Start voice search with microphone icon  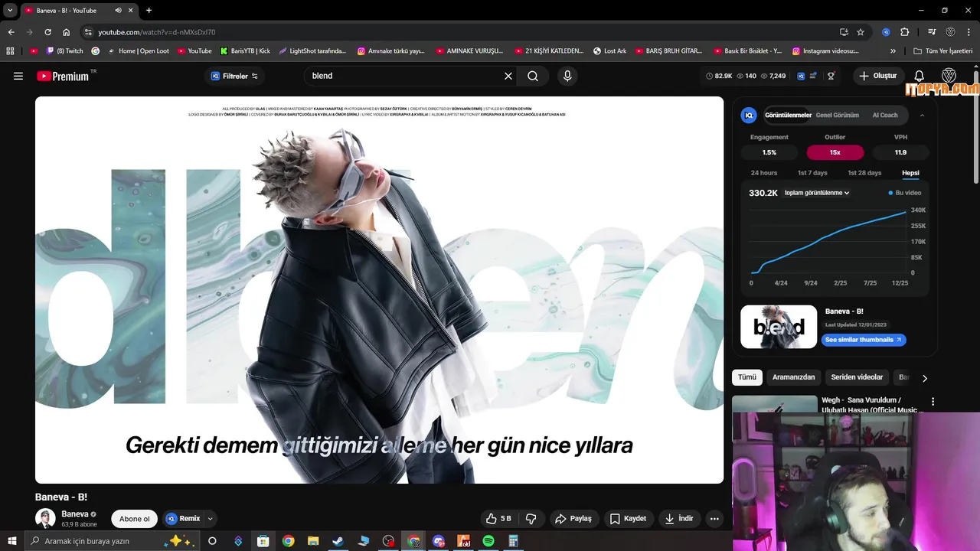click(567, 76)
